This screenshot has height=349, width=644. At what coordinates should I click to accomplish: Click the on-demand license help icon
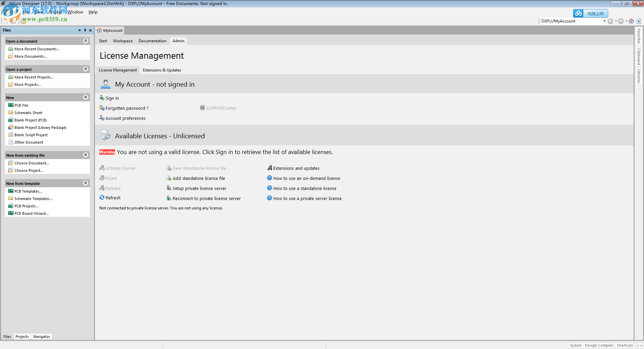pos(269,178)
